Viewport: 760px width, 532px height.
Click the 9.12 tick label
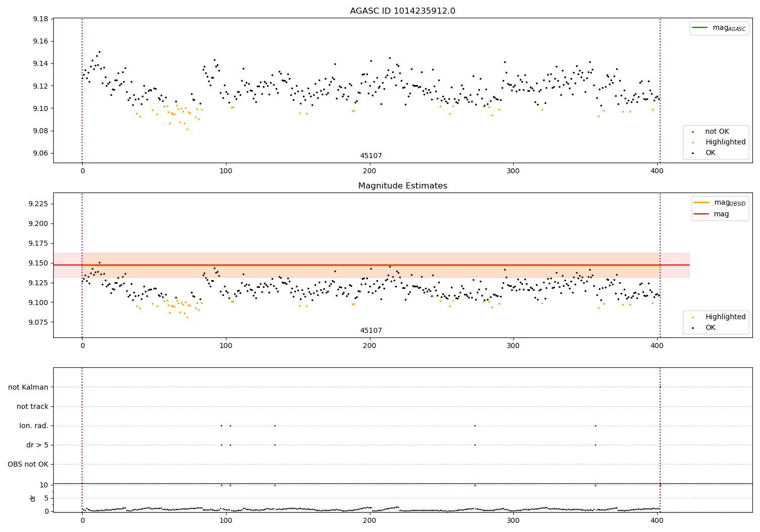tap(40, 87)
